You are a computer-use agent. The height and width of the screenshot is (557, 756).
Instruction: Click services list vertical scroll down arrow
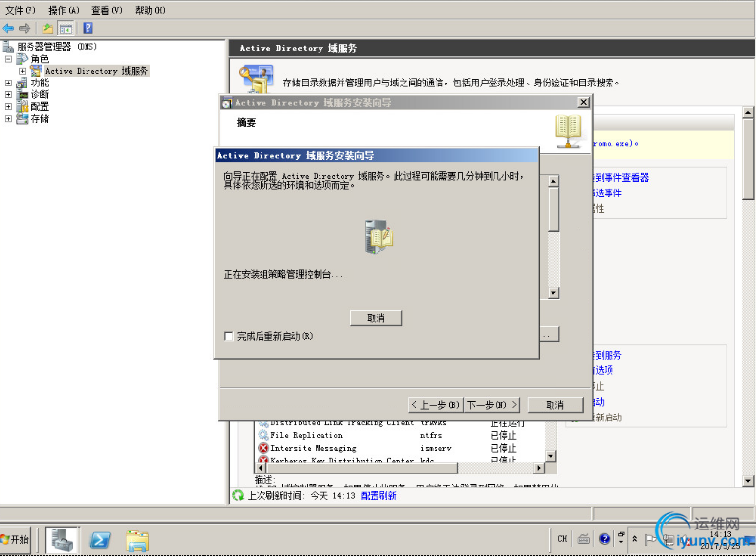click(552, 456)
